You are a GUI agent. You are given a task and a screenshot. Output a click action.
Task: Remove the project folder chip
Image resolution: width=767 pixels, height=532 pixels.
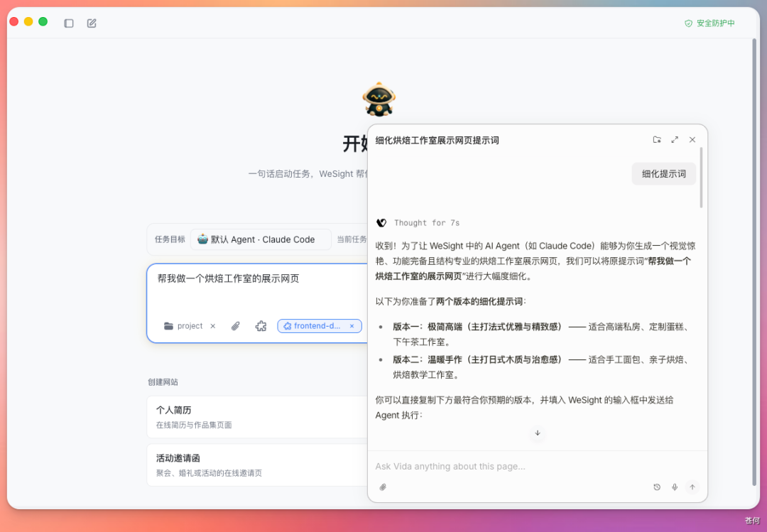pyautogui.click(x=213, y=326)
